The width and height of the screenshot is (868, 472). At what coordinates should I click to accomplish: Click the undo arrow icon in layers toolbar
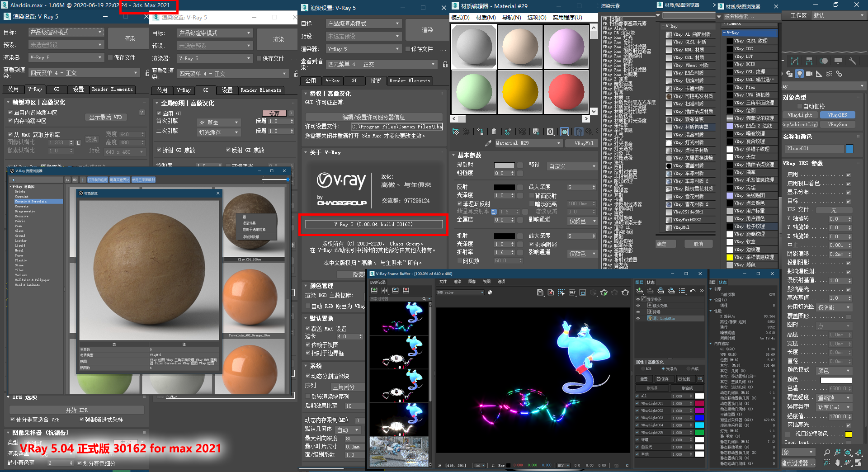tap(693, 291)
